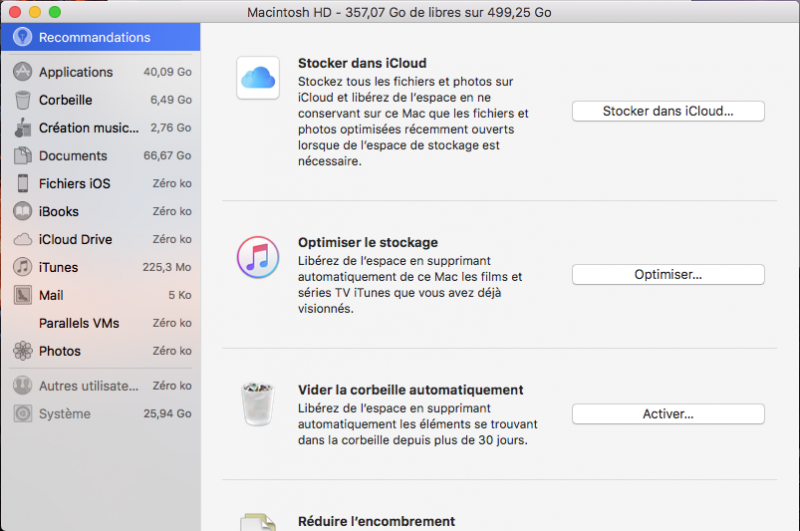Click the Vider la corbeille automatiquement heading
The height and width of the screenshot is (531, 800).
[411, 390]
